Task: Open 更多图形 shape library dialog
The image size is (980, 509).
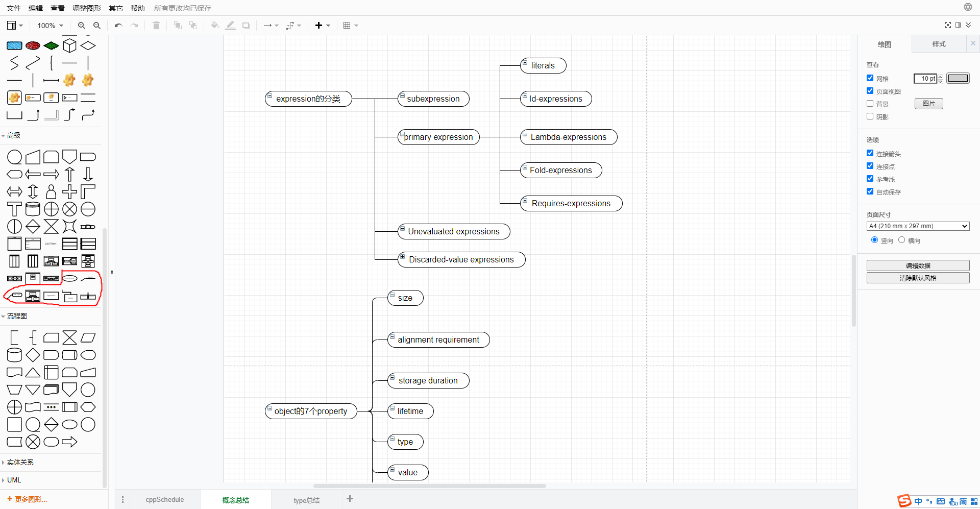Action: pos(27,499)
